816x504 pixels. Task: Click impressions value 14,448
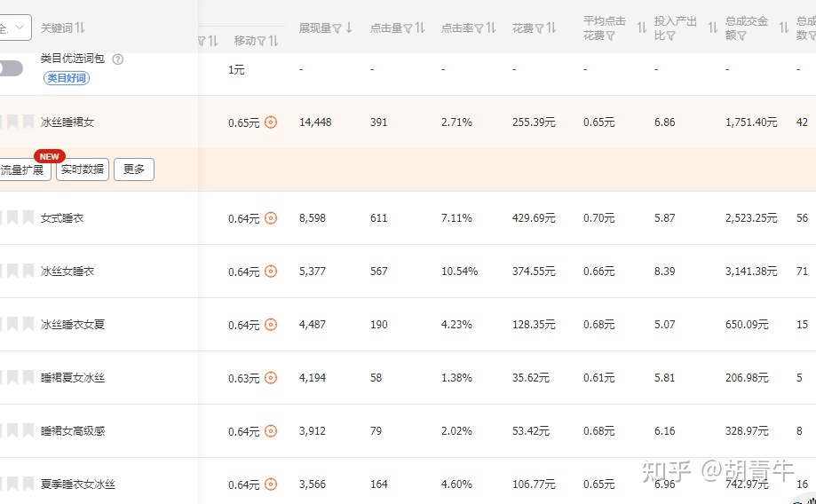[x=315, y=122]
